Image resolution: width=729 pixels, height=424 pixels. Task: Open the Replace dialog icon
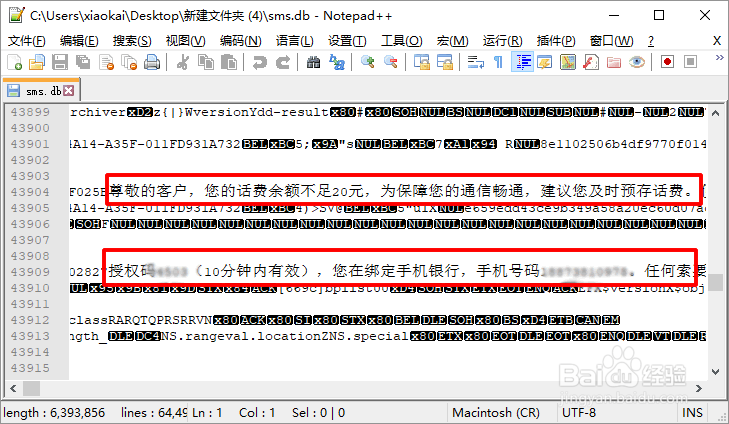(x=337, y=62)
